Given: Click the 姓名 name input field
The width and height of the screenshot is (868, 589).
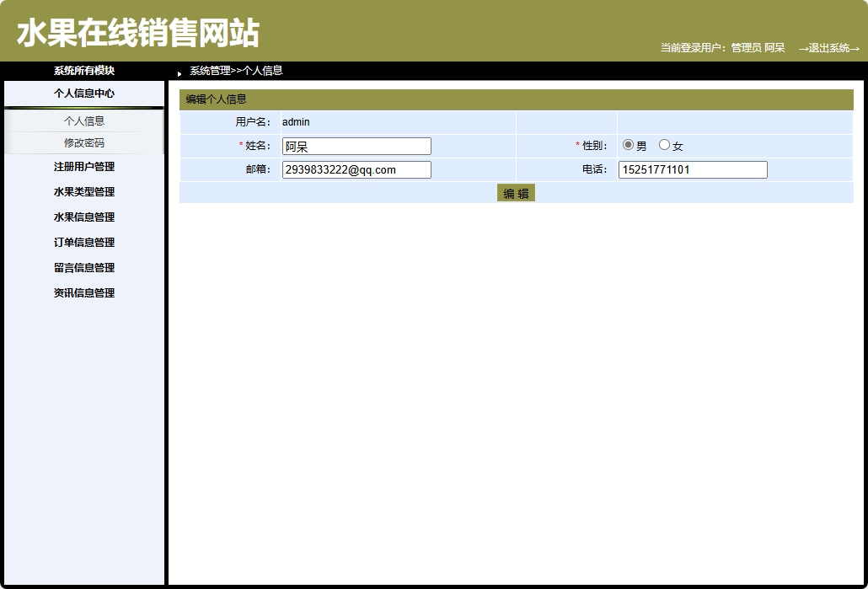Looking at the screenshot, I should coord(356,145).
